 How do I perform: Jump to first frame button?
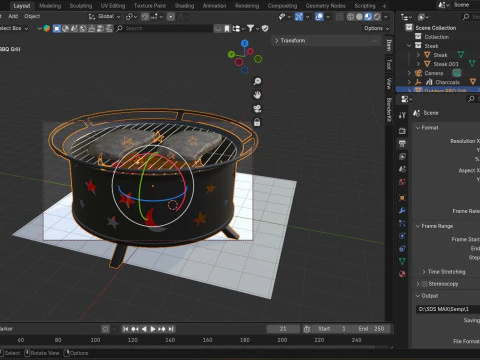(x=125, y=329)
